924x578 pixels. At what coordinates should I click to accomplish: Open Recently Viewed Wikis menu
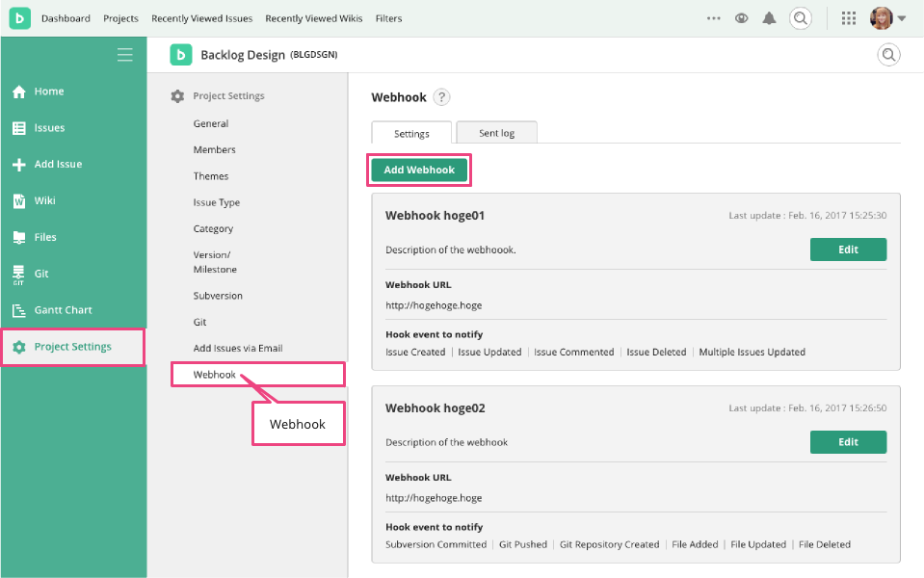pos(314,18)
